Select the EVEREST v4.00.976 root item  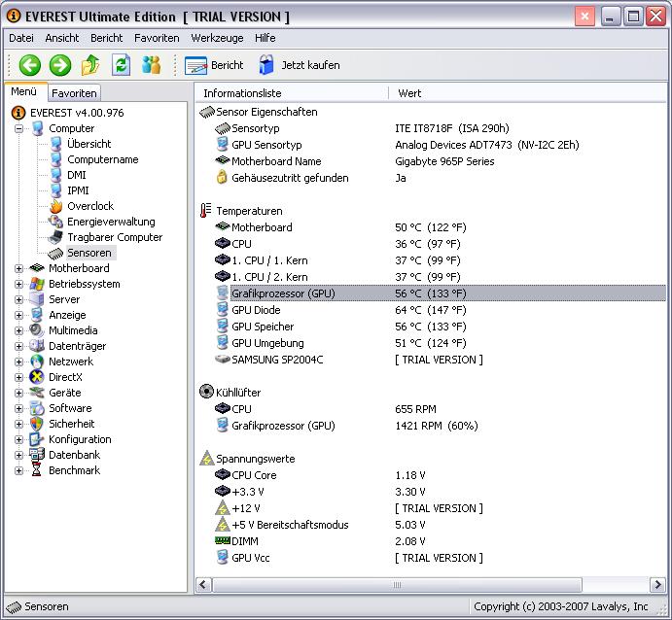click(77, 113)
